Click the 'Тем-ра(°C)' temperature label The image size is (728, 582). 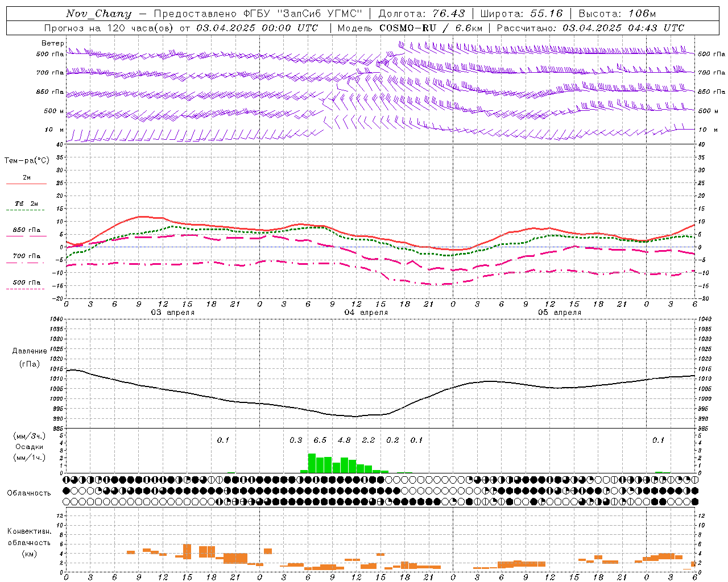pos(27,161)
